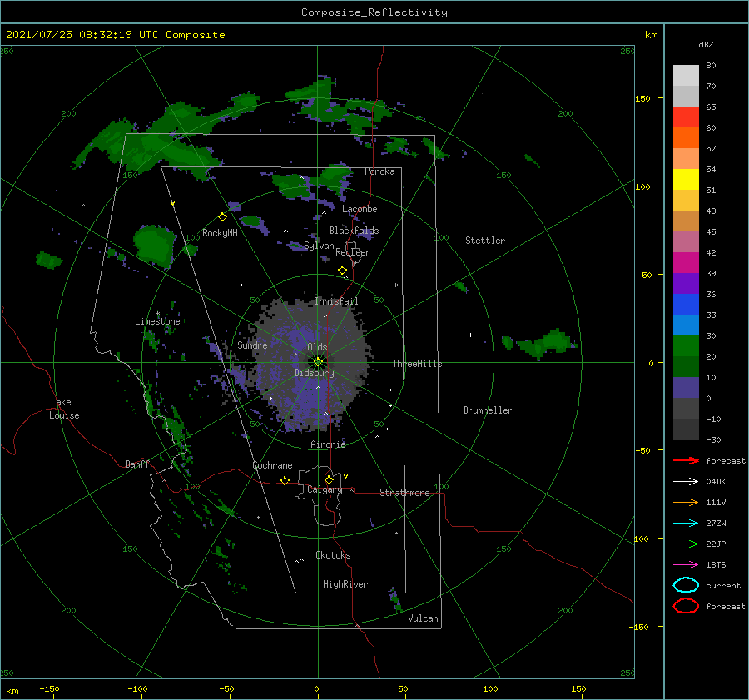Click the Banff label

(137, 464)
